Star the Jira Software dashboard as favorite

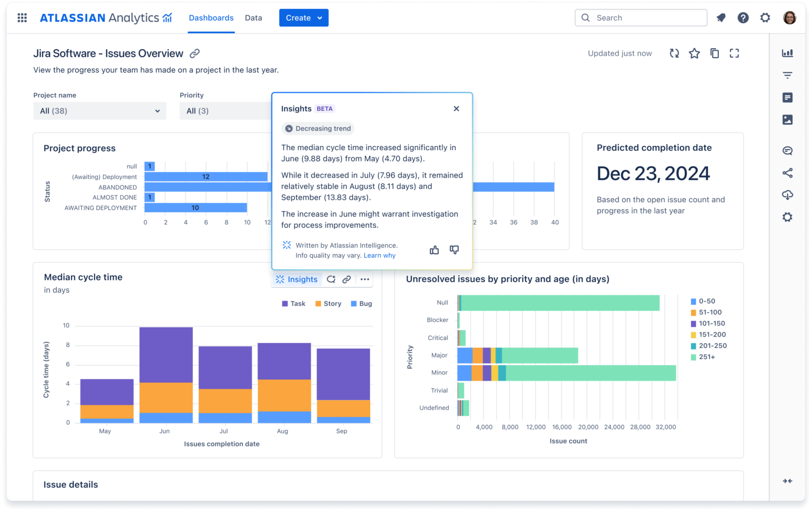pos(694,53)
